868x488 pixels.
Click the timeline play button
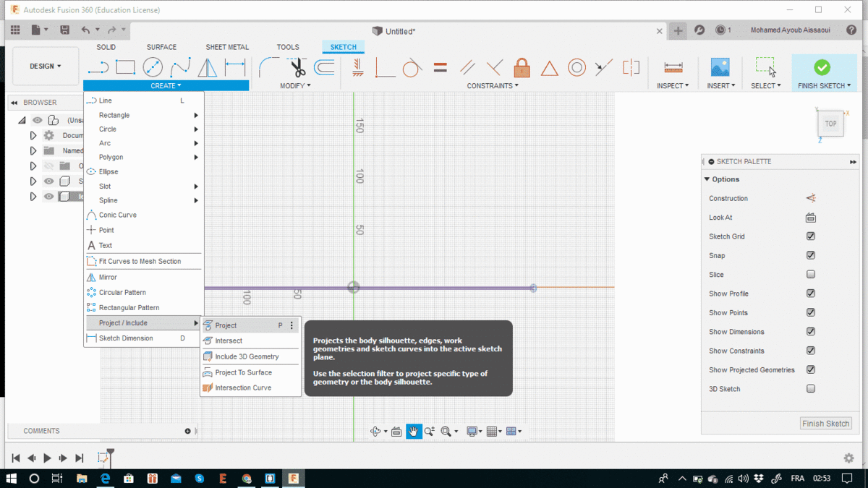click(x=47, y=458)
